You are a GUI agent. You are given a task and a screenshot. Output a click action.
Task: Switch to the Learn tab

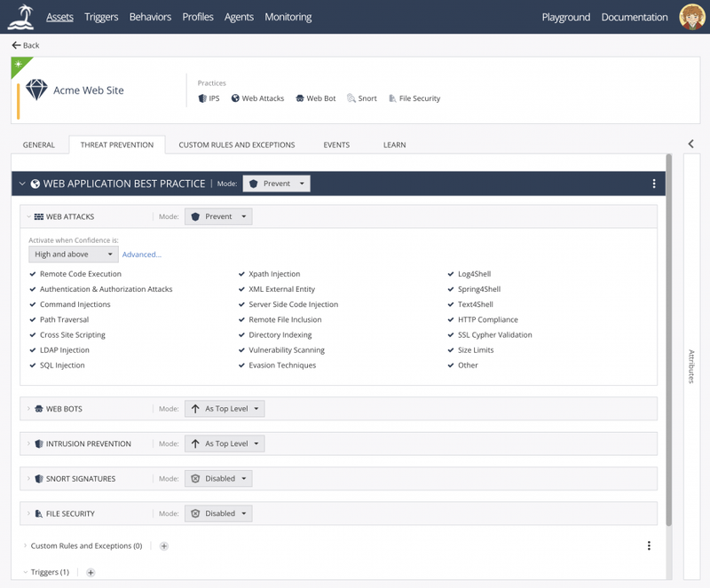394,145
